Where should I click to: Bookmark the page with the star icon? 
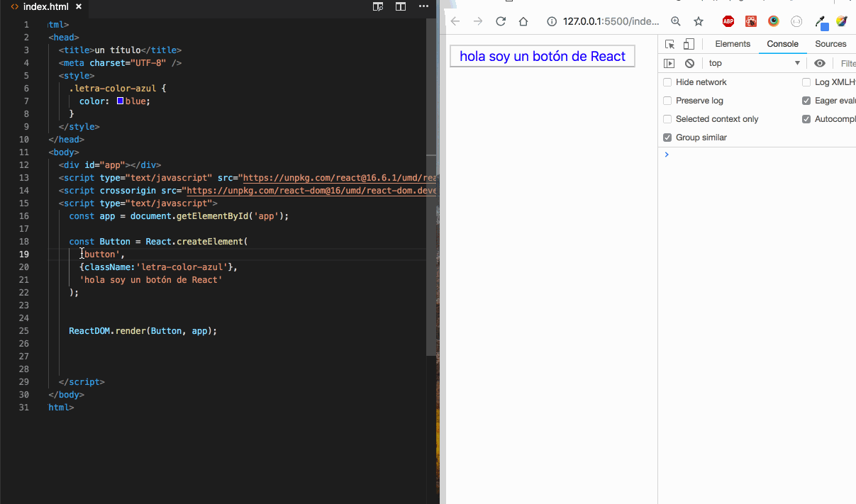[699, 21]
